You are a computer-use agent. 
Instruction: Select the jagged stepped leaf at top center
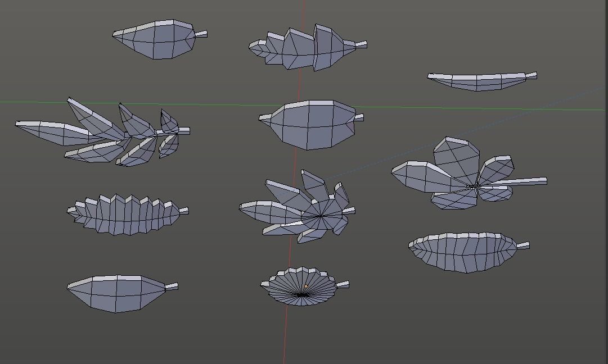(x=307, y=48)
